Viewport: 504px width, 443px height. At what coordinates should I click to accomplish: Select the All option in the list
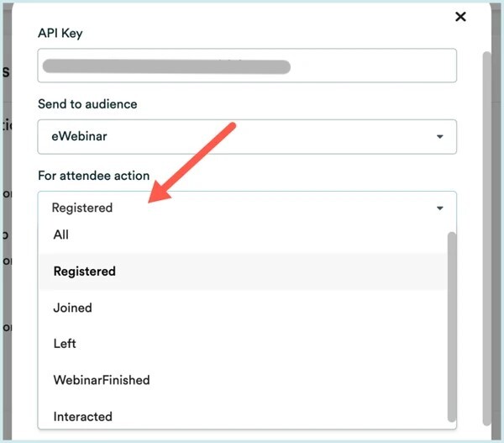pyautogui.click(x=61, y=235)
